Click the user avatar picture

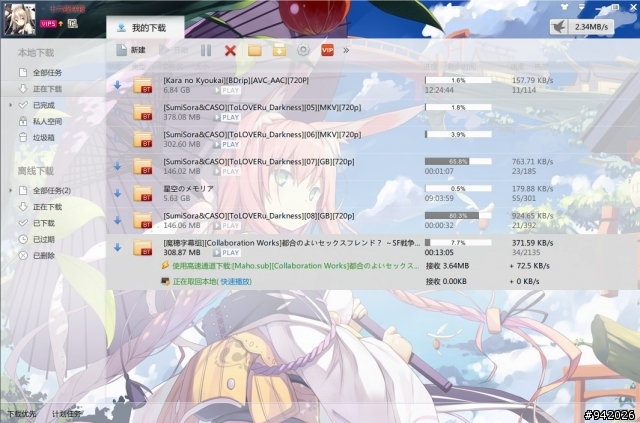pyautogui.click(x=20, y=20)
